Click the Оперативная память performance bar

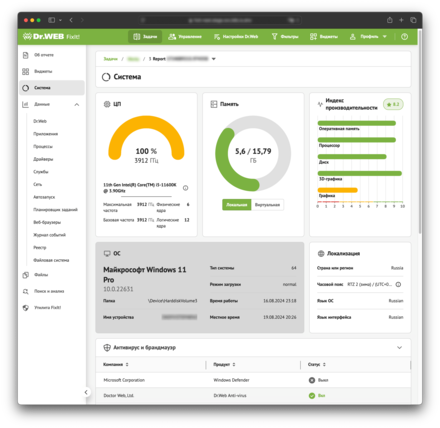tap(357, 123)
